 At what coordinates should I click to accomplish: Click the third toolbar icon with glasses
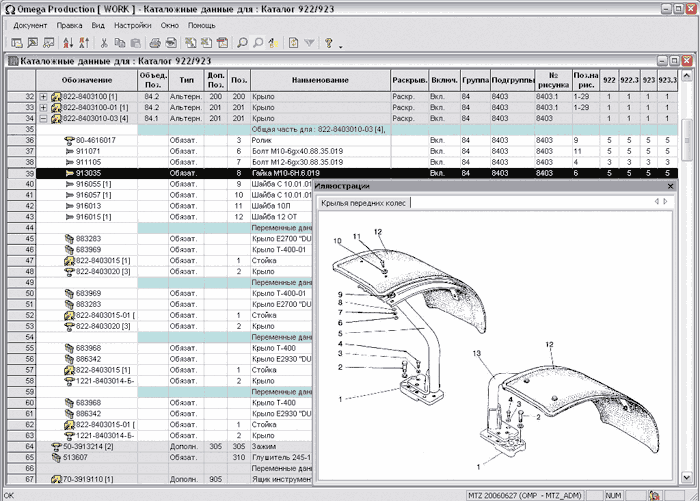[48, 43]
